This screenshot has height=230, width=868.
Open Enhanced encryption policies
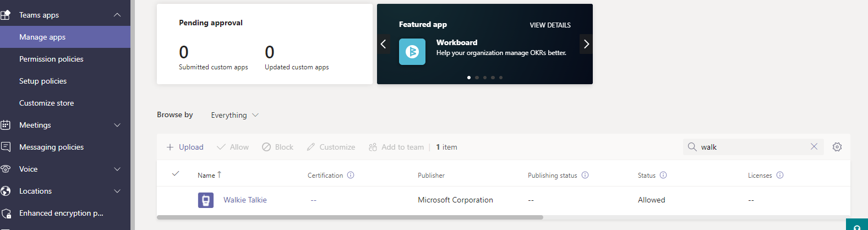pos(65,213)
